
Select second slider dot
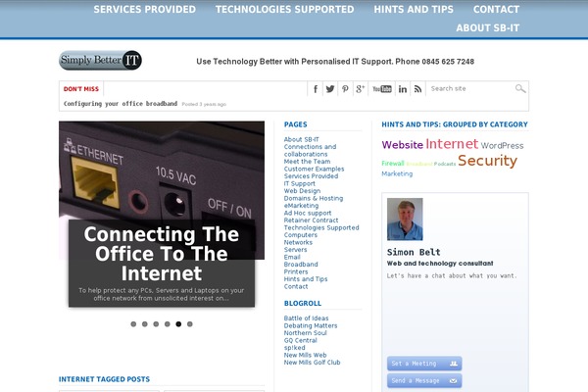coord(145,324)
